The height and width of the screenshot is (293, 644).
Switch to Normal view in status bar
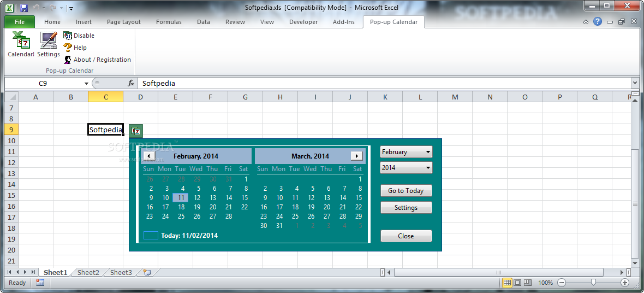click(x=507, y=283)
